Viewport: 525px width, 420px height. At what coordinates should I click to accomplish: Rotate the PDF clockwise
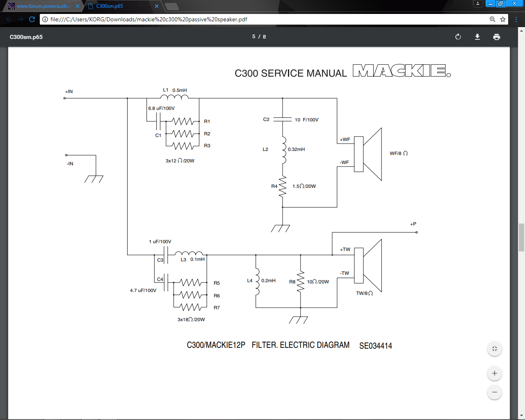coord(458,37)
